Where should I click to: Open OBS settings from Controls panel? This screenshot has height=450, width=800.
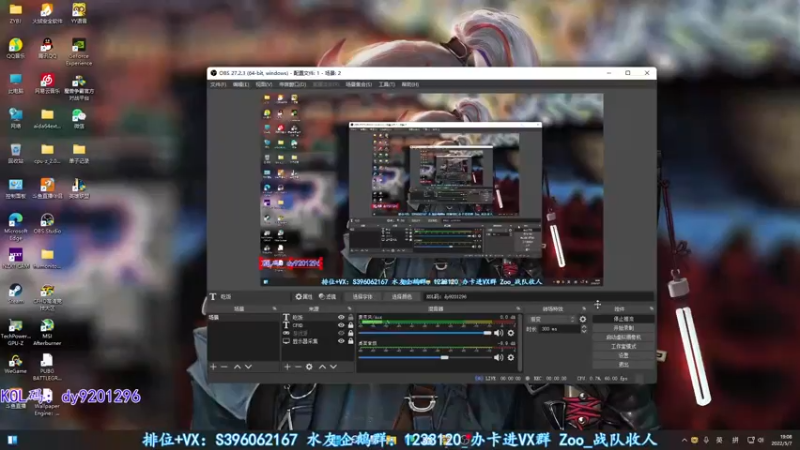(x=623, y=355)
